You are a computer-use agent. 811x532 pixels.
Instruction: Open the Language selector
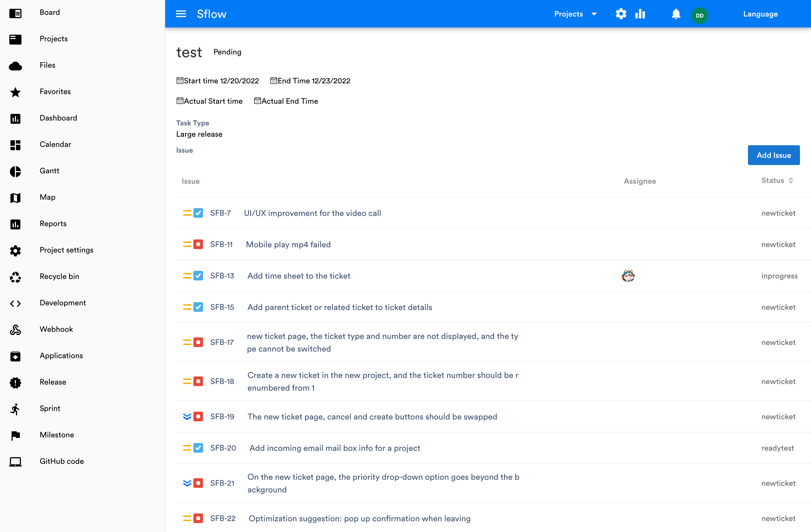click(x=760, y=14)
